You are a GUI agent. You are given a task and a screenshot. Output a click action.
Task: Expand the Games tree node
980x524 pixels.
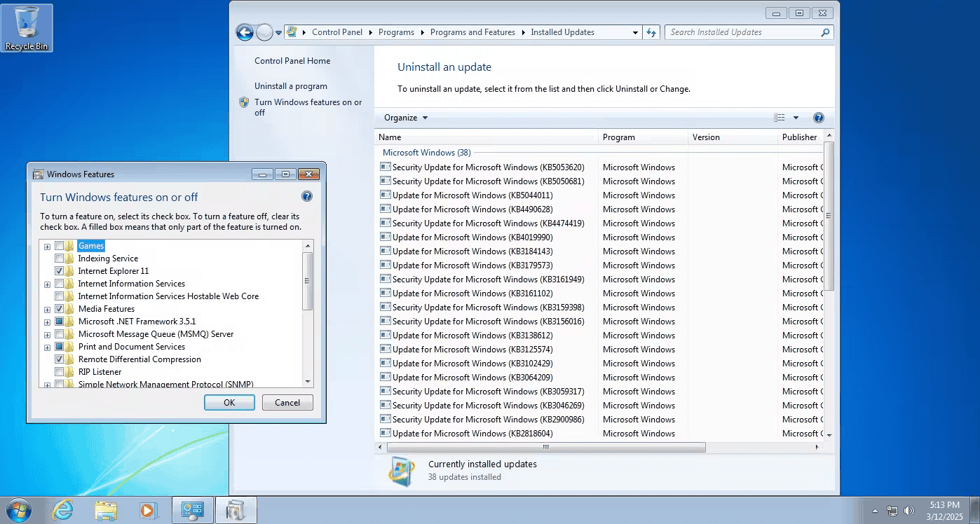coord(47,246)
